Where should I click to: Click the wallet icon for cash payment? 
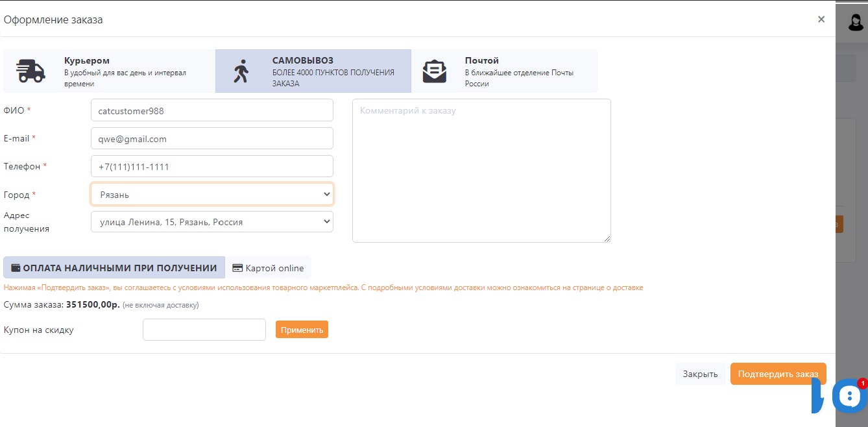[x=16, y=268]
